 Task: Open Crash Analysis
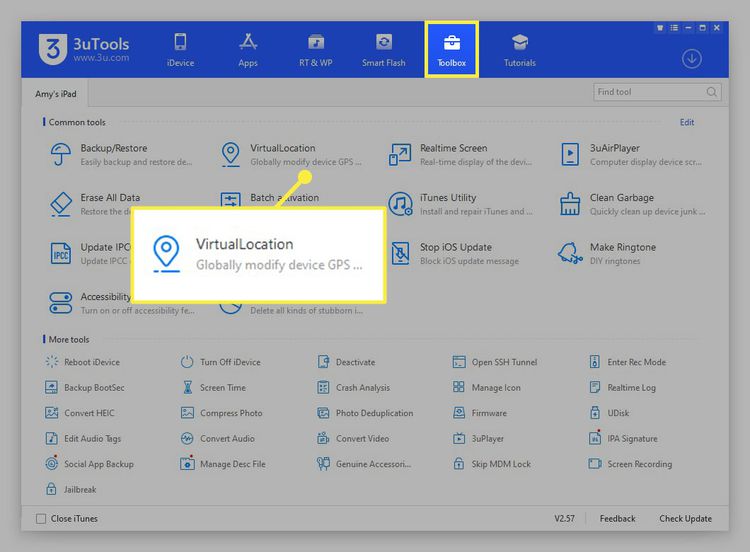coord(353,387)
